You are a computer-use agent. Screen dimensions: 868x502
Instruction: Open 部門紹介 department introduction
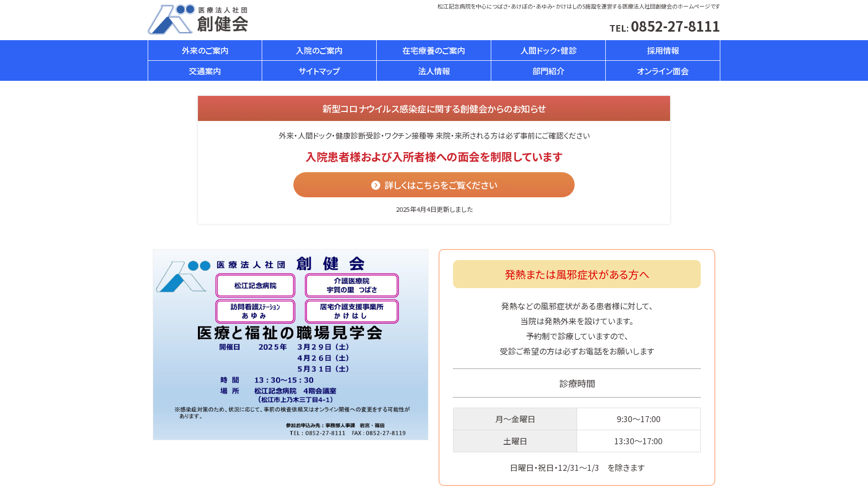548,71
